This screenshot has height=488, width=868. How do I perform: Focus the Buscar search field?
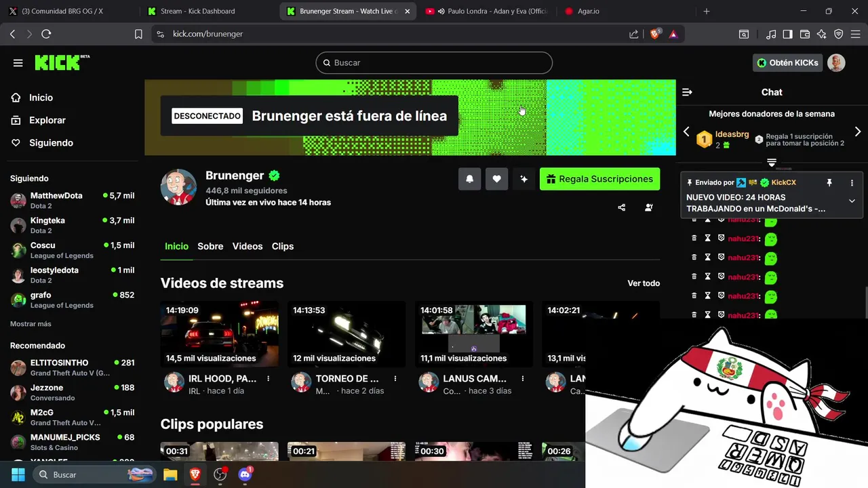[x=434, y=63]
